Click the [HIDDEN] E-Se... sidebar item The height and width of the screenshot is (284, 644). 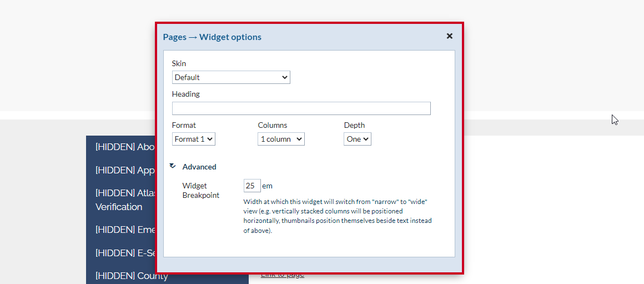point(125,253)
